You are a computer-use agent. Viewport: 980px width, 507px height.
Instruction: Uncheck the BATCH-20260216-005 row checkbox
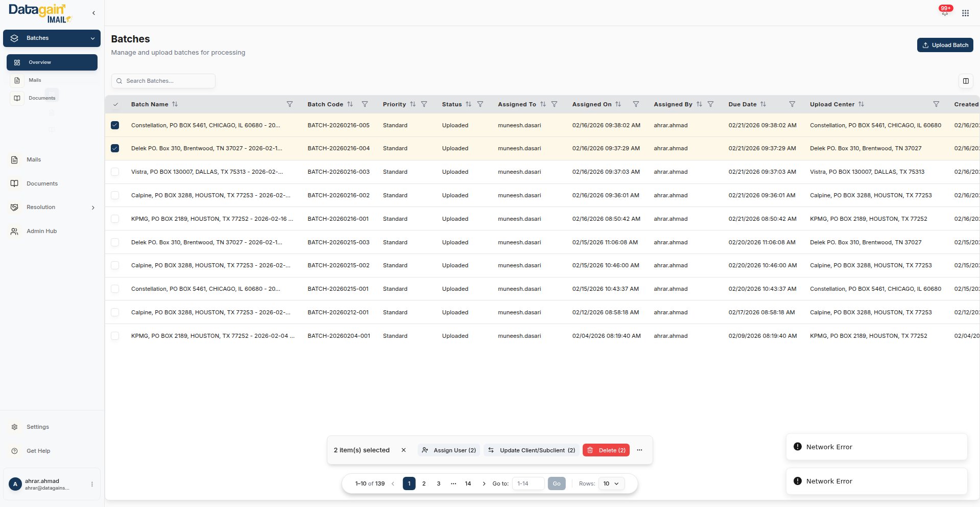pyautogui.click(x=115, y=125)
